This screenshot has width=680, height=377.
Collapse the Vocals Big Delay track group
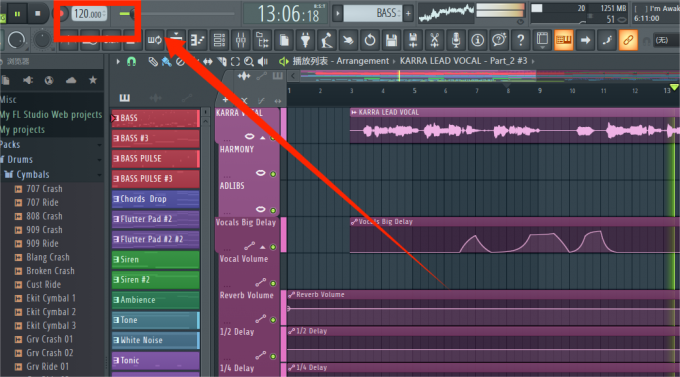pyautogui.click(x=262, y=247)
